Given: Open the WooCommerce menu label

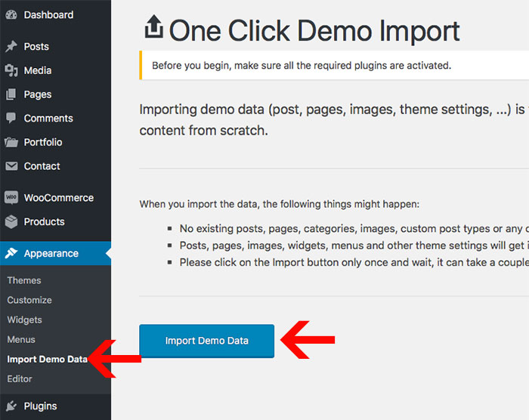Looking at the screenshot, I should point(59,198).
